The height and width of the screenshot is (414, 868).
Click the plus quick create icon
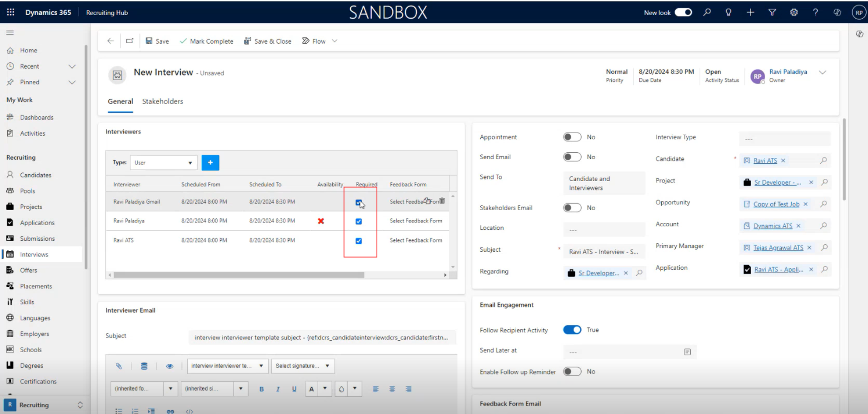(750, 12)
